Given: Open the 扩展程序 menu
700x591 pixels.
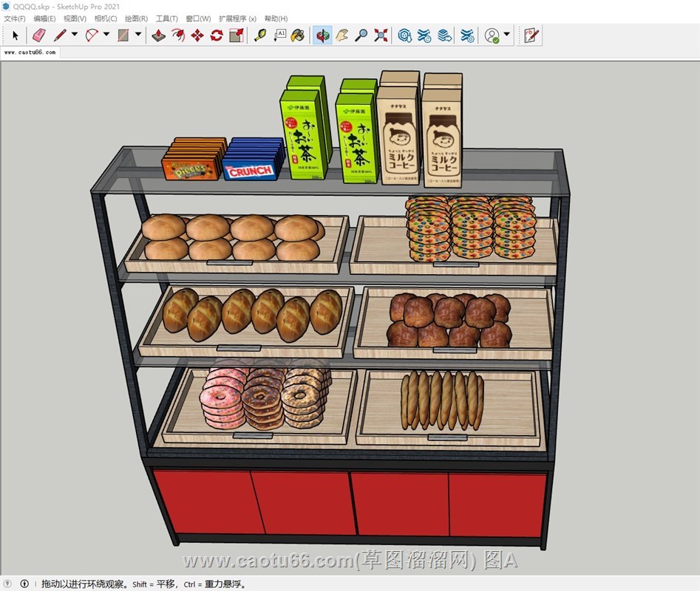Looking at the screenshot, I should (237, 18).
